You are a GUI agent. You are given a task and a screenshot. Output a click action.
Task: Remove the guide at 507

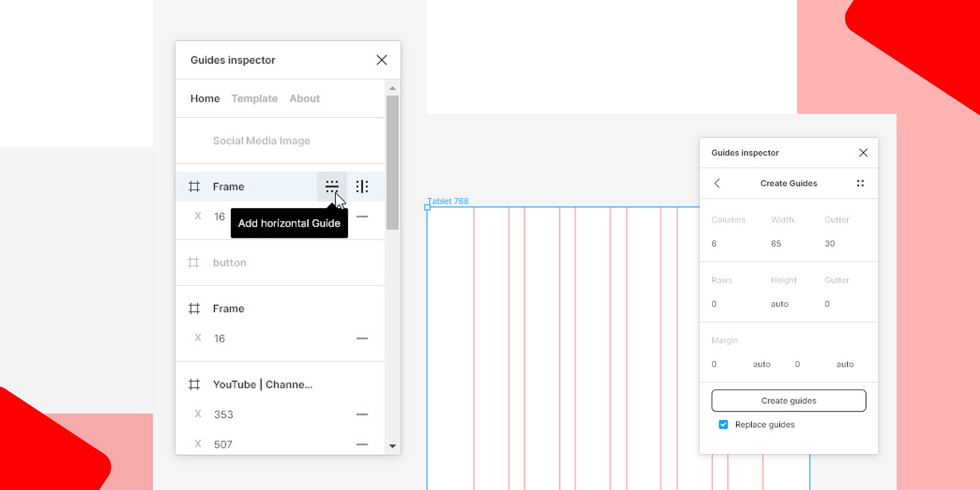pos(362,444)
